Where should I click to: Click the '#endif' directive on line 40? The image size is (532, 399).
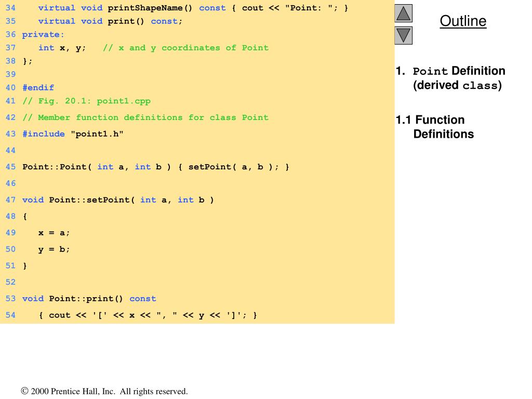(38, 87)
